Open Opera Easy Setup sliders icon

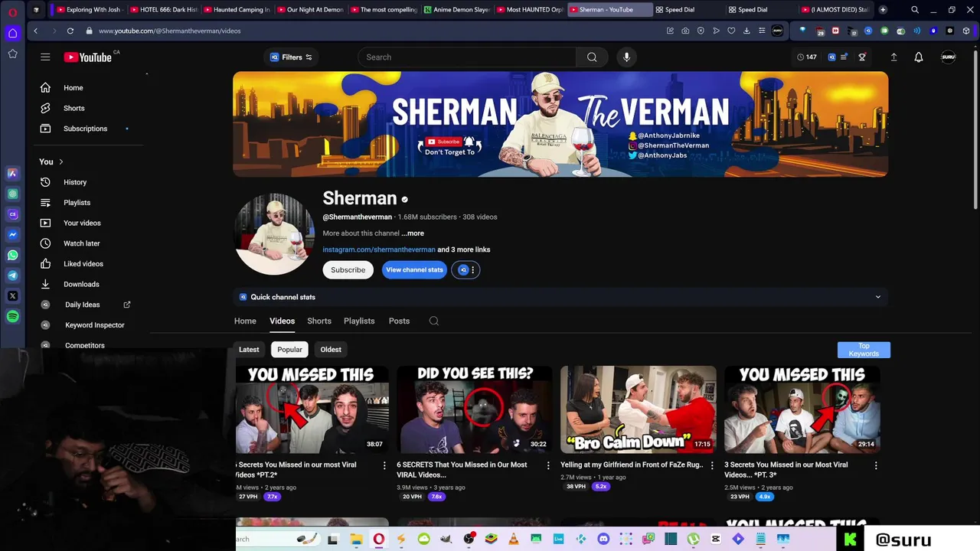pyautogui.click(x=762, y=31)
